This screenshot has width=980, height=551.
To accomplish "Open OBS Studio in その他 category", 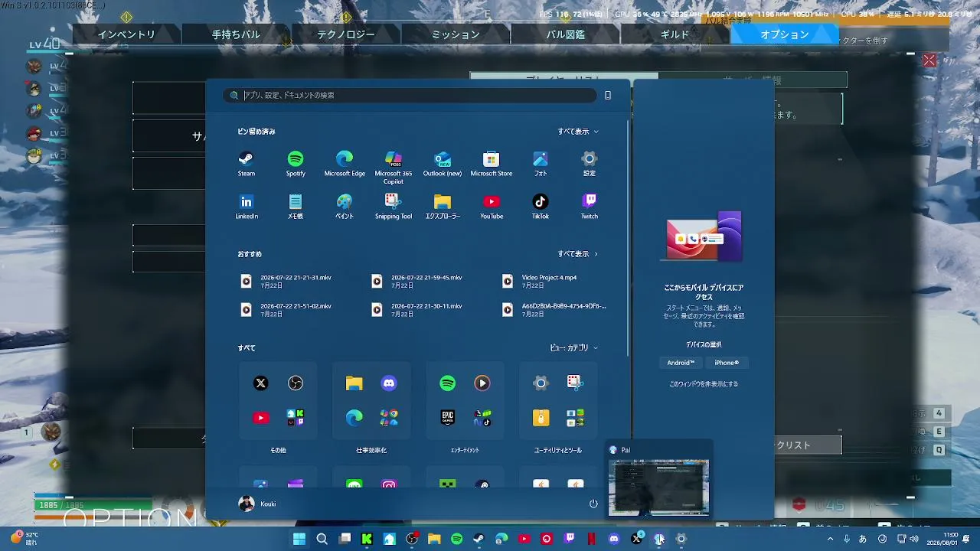I will (x=296, y=383).
